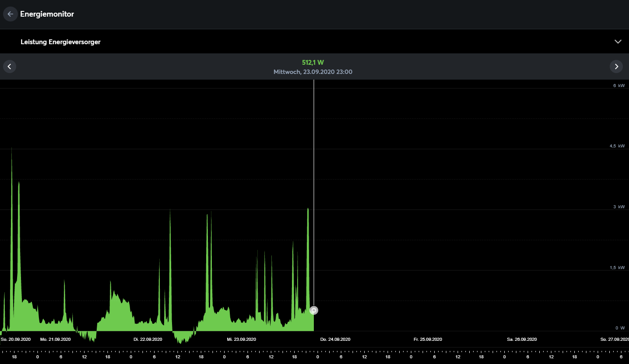Click the 0 W baseline axis label
Viewport: 629px width, 364px height.
coord(619,328)
